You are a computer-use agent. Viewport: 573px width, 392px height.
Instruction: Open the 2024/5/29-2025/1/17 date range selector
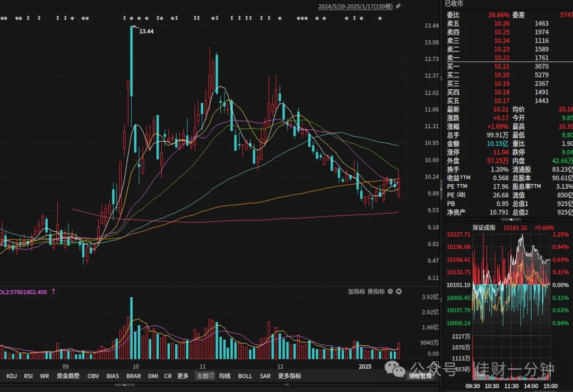355,6
